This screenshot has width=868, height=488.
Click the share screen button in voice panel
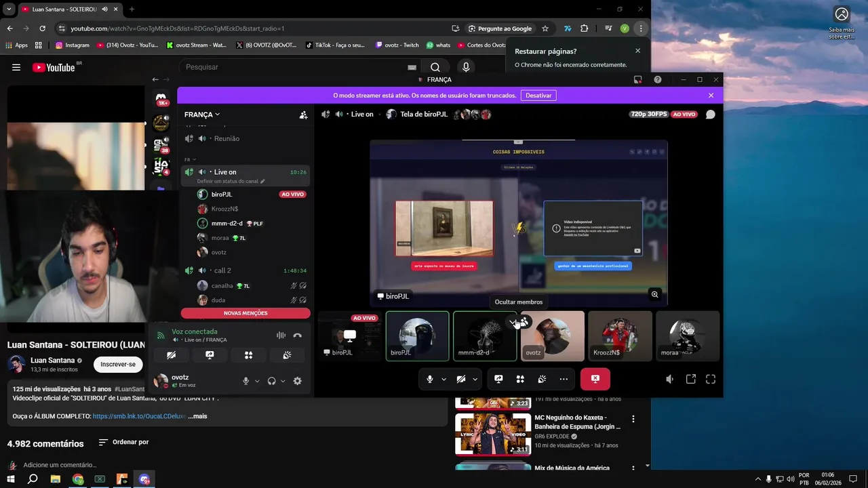pos(210,355)
